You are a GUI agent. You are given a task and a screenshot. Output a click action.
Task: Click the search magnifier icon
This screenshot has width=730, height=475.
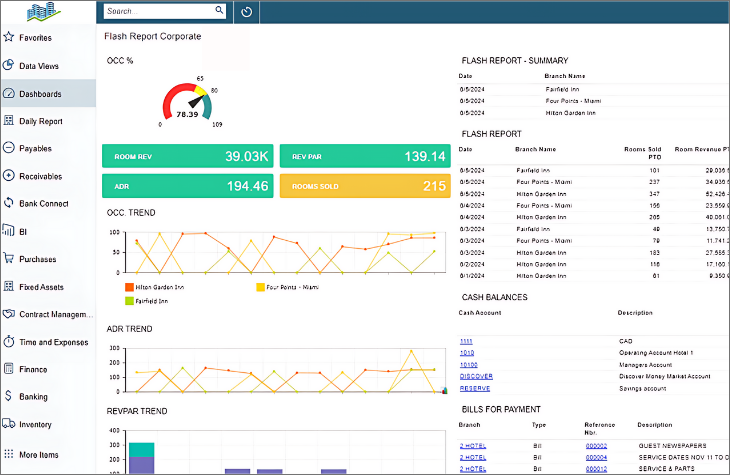click(x=219, y=10)
